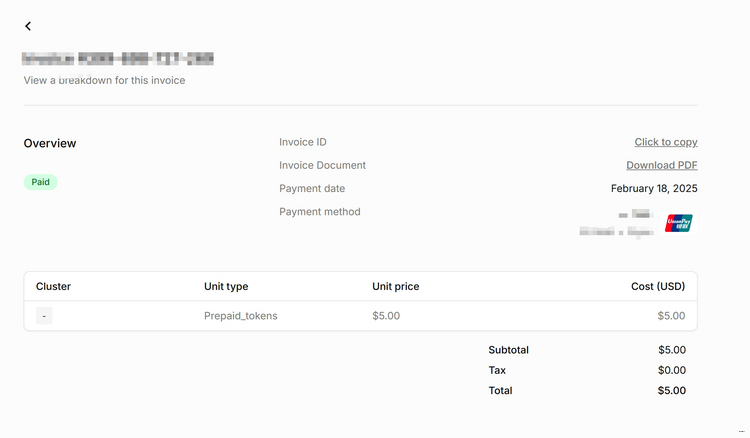Click the Overview section heading
This screenshot has height=438, width=750.
click(50, 143)
